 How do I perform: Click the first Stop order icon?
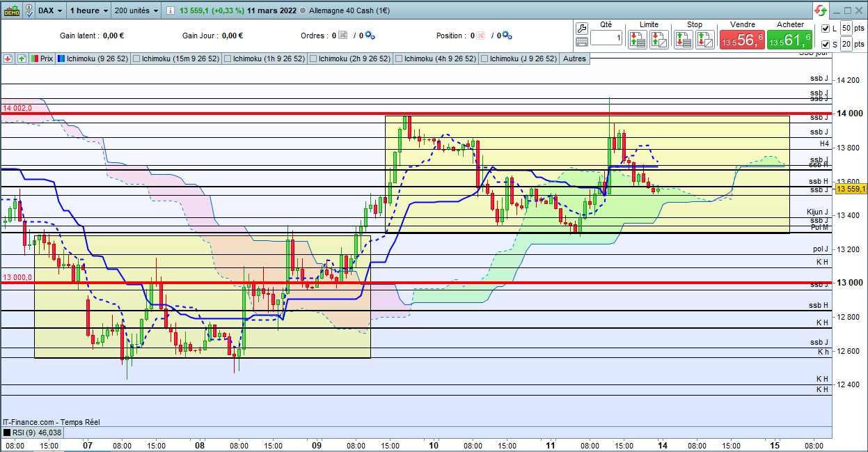coord(683,39)
